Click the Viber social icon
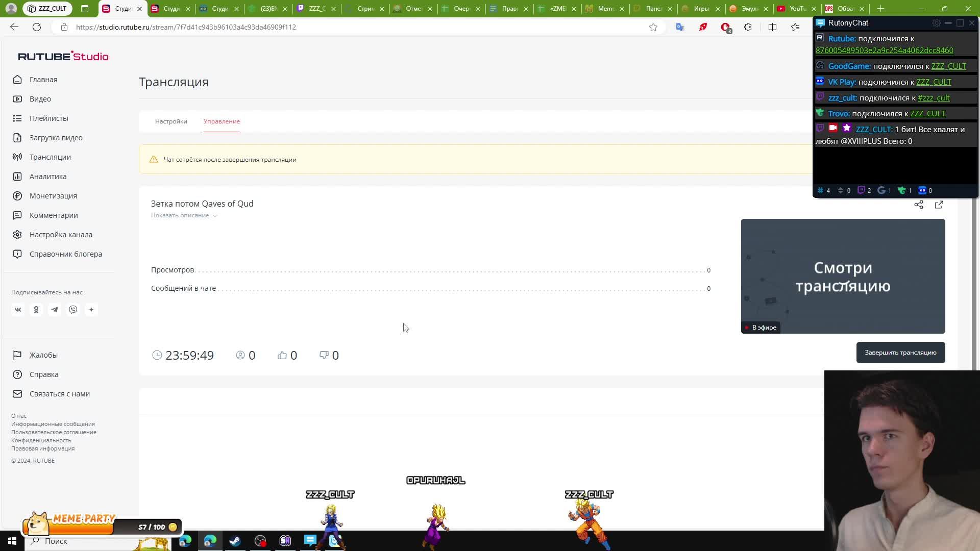This screenshot has height=551, width=980. pyautogui.click(x=73, y=310)
